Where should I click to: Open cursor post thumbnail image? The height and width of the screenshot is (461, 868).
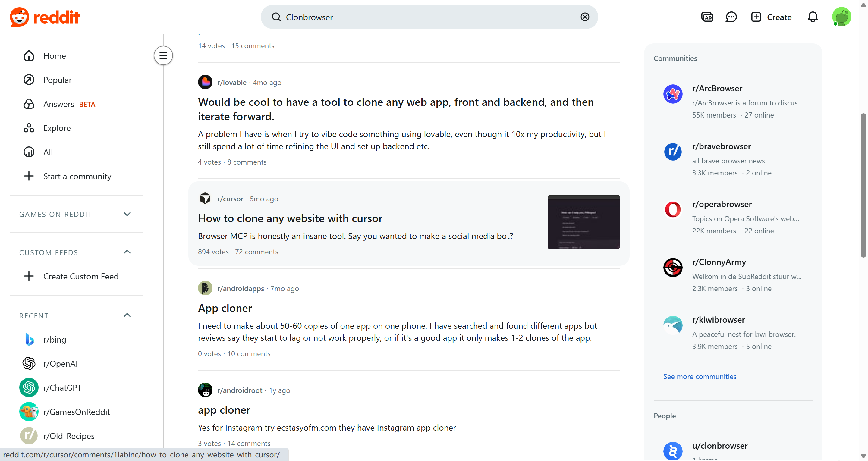tap(583, 222)
